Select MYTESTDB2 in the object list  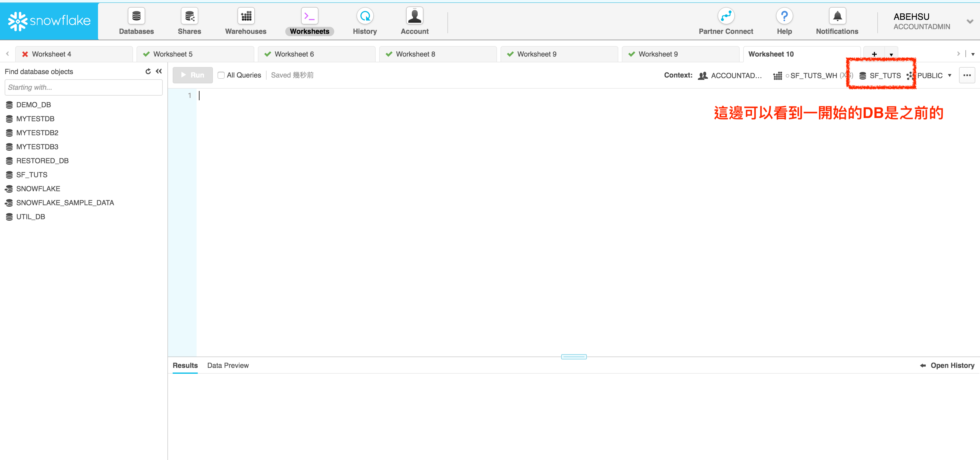[37, 133]
